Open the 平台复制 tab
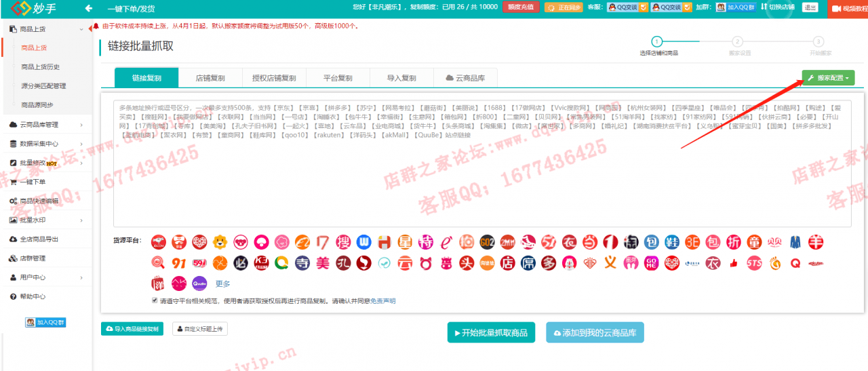Image resolution: width=868 pixels, height=371 pixels. [x=338, y=78]
